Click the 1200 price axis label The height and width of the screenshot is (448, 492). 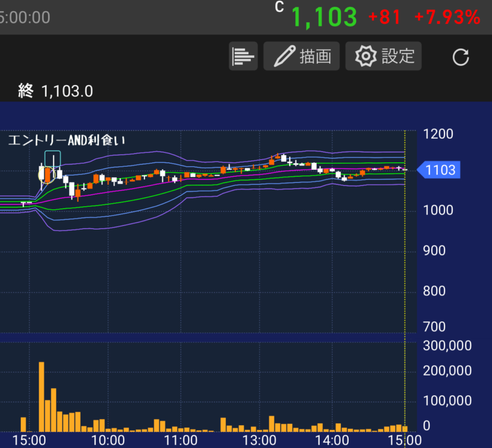pos(438,134)
